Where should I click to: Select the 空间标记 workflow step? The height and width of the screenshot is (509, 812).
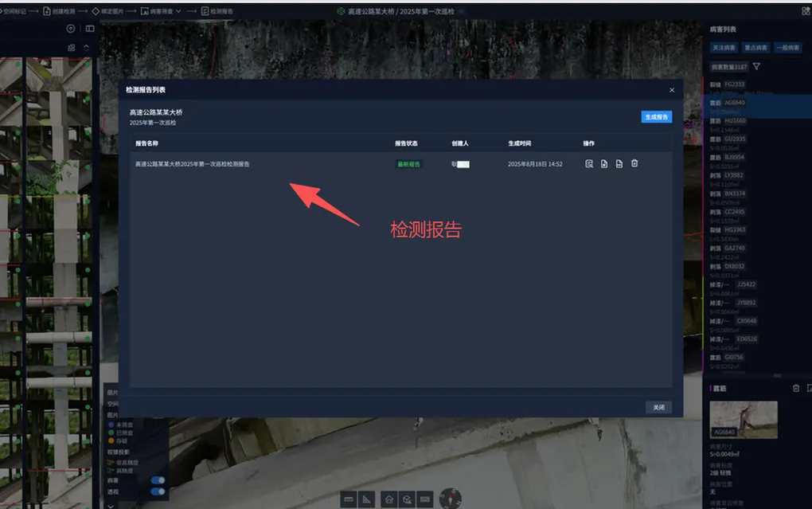(13, 11)
